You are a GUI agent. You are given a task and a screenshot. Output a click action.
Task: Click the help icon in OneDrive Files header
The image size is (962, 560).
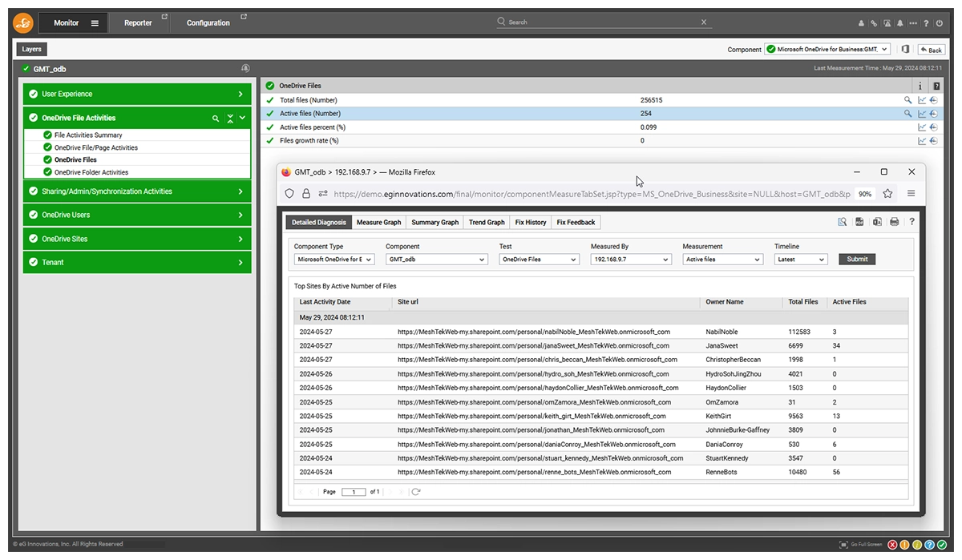(936, 86)
